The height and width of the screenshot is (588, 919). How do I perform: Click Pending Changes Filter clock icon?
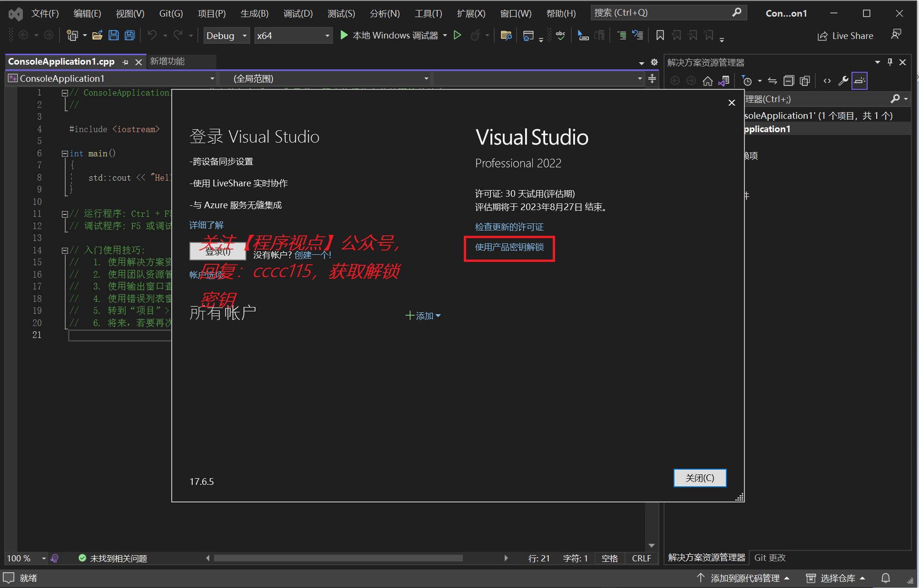tap(747, 81)
